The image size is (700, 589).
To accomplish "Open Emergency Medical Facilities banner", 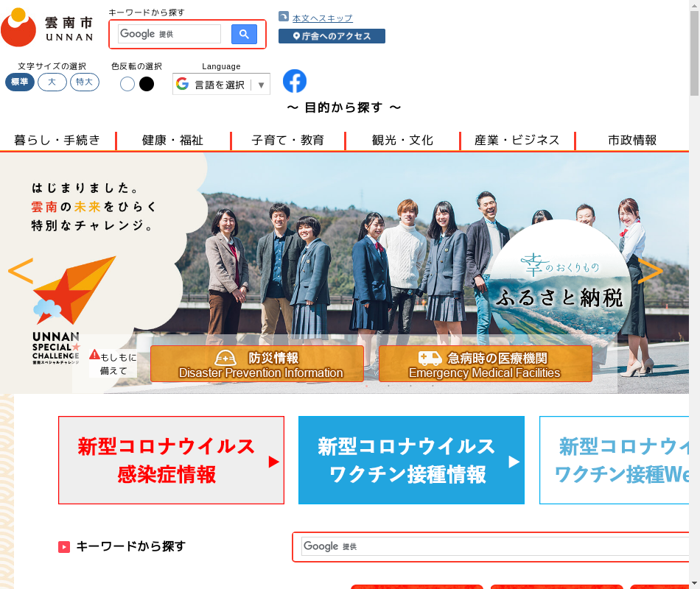I will (485, 364).
